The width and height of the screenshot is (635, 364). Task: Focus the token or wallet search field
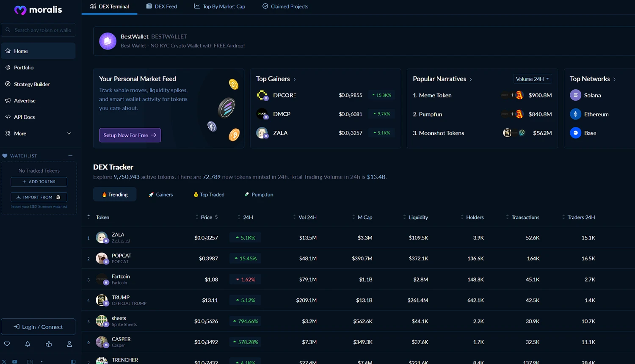(x=39, y=30)
